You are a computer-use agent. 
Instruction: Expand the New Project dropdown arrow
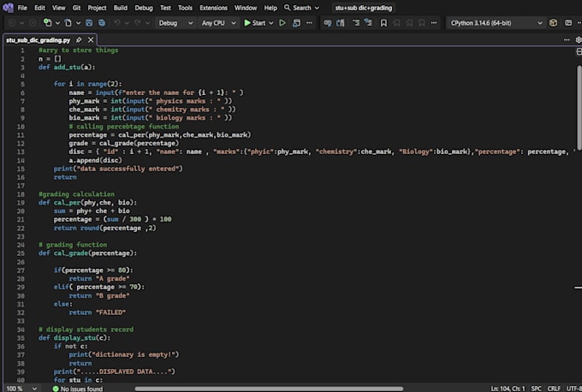pyautogui.click(x=57, y=23)
